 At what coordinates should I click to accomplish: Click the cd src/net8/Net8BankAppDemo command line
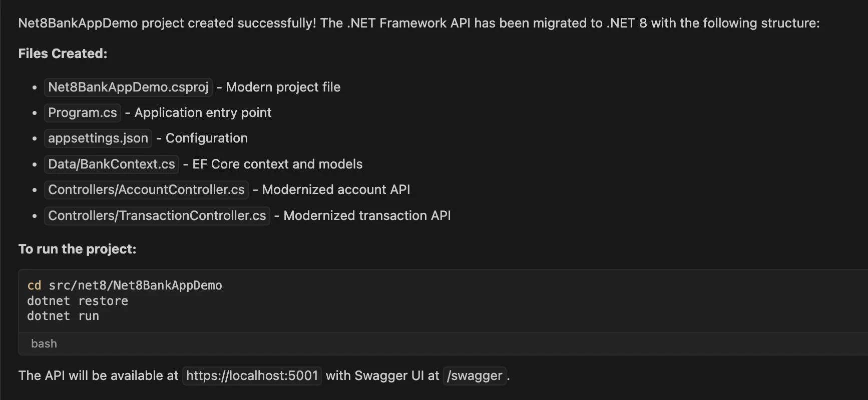click(x=125, y=285)
